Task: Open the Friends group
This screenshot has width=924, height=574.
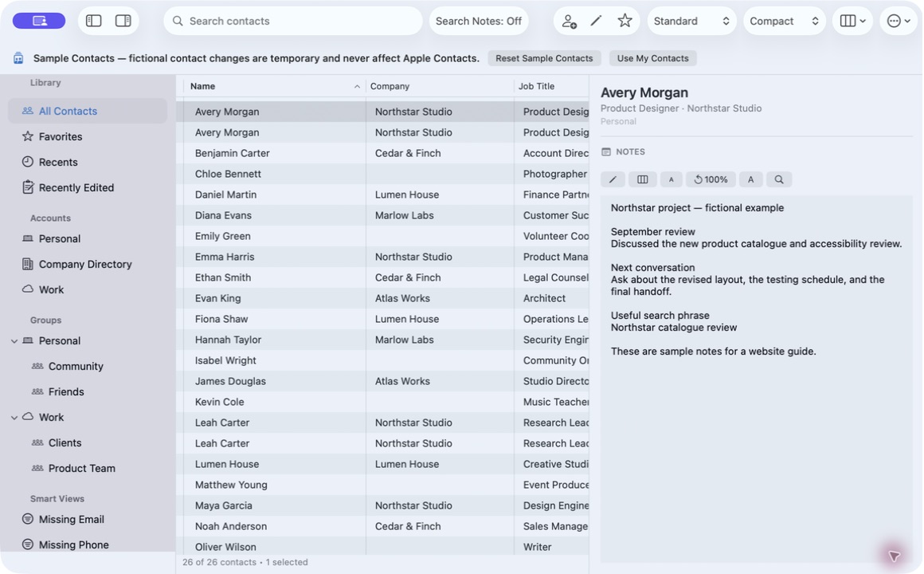Action: 87,391
